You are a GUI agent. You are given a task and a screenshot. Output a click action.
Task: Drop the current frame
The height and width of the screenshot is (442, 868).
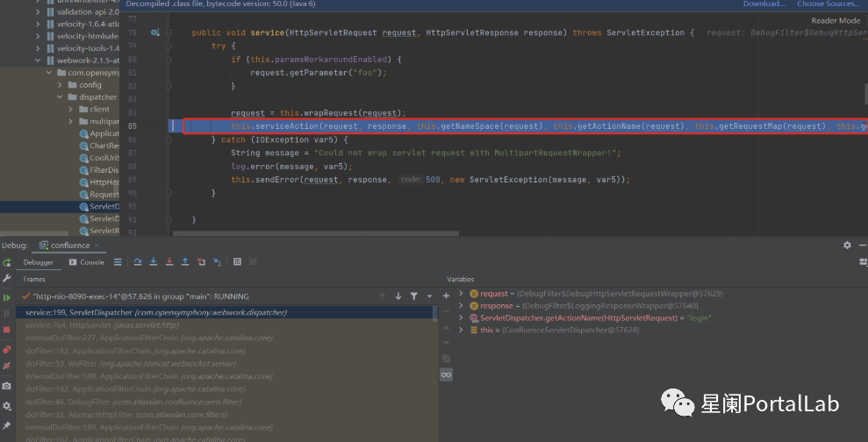(202, 262)
